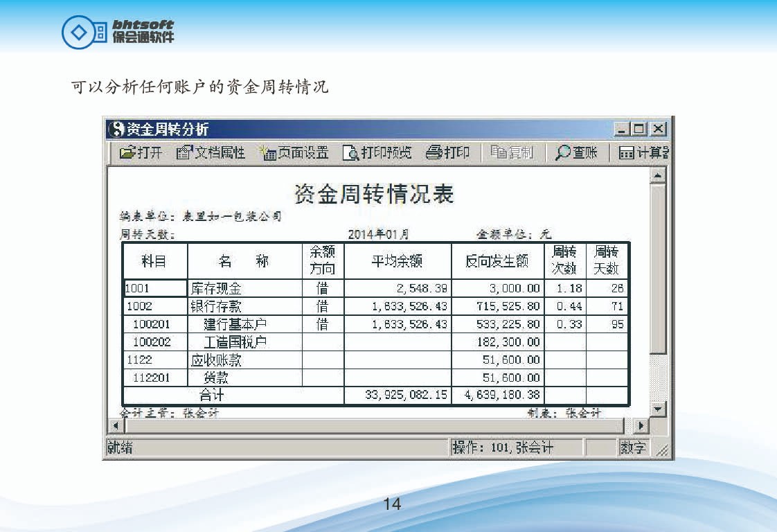Open the Calculator (计算器) toolbar item
Screen dimensions: 777x532
[x=627, y=153]
